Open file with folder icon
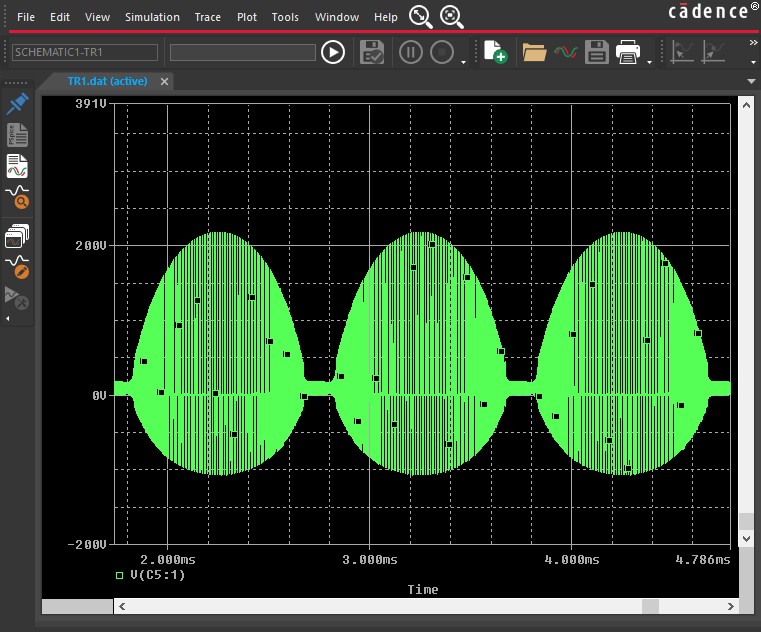 click(x=534, y=52)
